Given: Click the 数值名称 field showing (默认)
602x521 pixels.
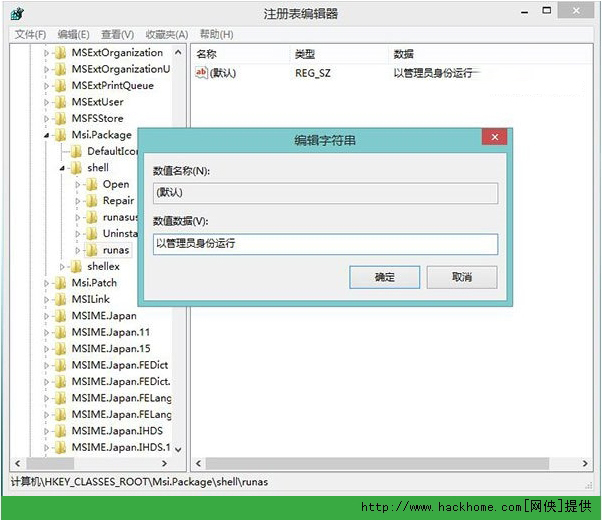Looking at the screenshot, I should point(325,193).
